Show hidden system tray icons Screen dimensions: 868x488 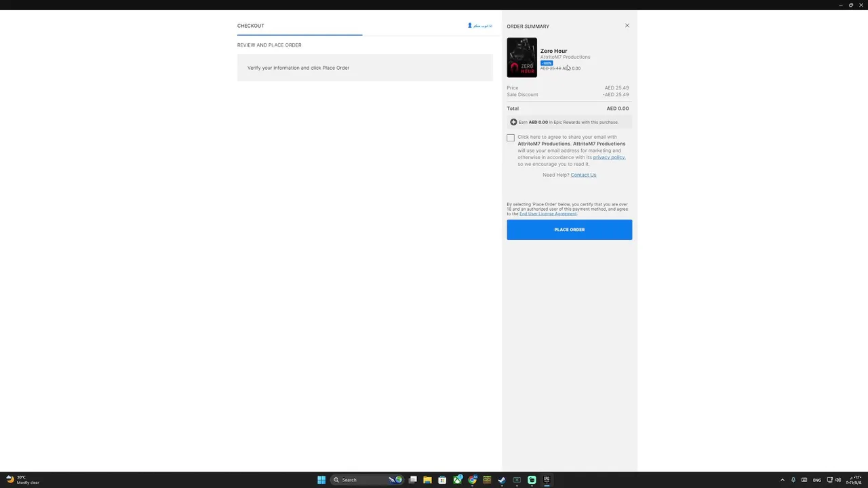[783, 480]
